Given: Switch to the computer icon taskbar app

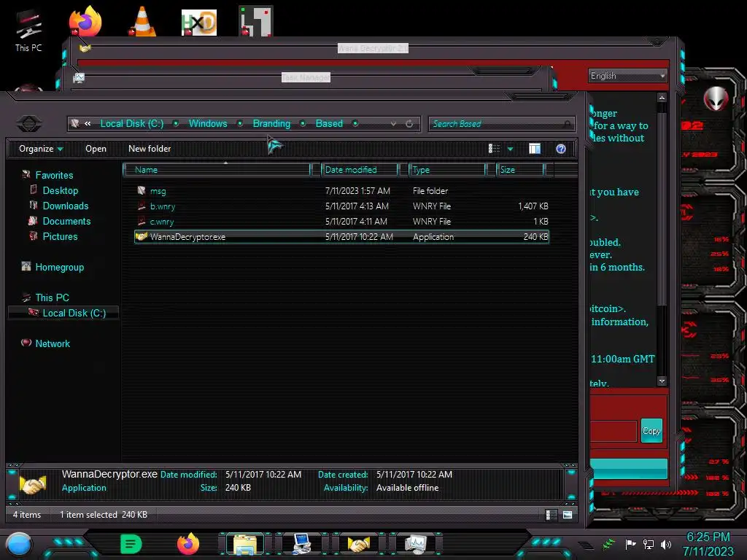Looking at the screenshot, I should (302, 544).
